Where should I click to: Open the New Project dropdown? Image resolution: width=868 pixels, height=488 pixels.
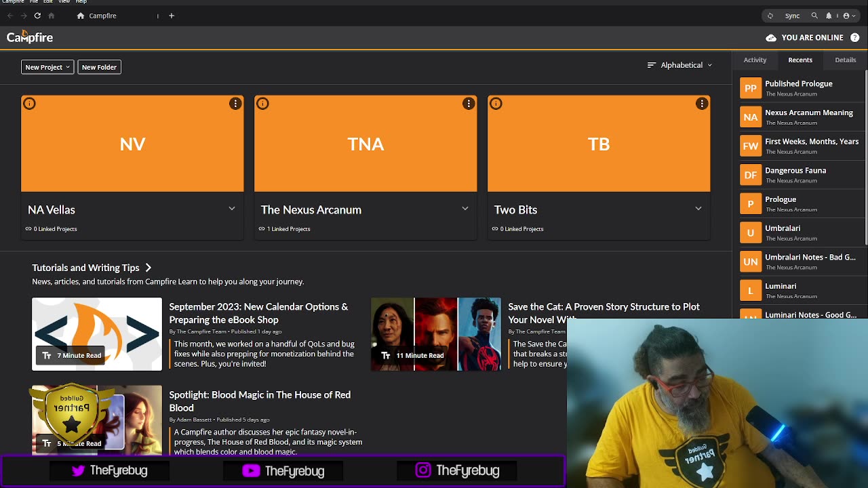47,67
